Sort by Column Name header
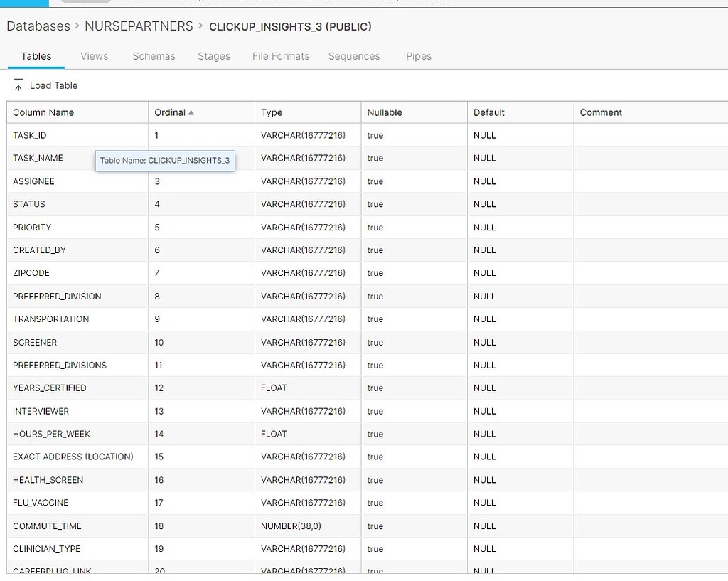The width and height of the screenshot is (728, 581). click(x=43, y=112)
